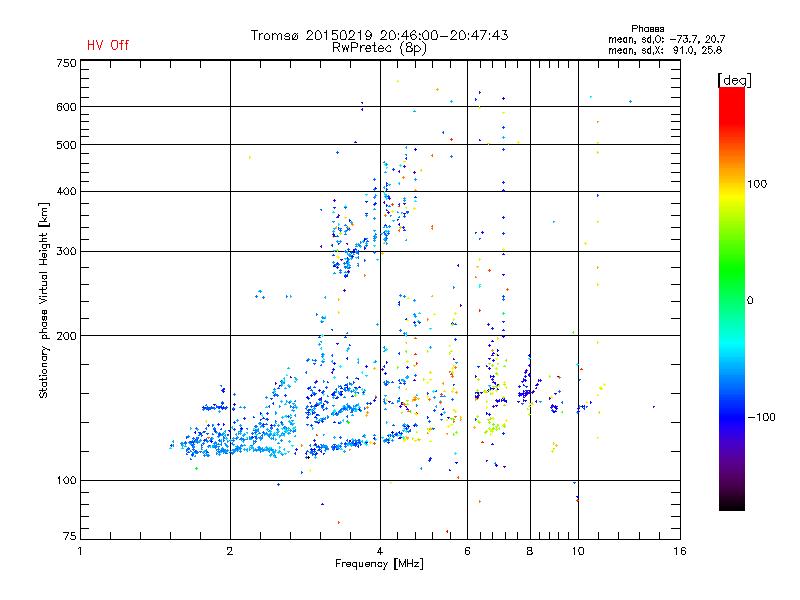This screenshot has width=800, height=600.
Task: Click the x-axis tick '2'
Action: coord(230,551)
